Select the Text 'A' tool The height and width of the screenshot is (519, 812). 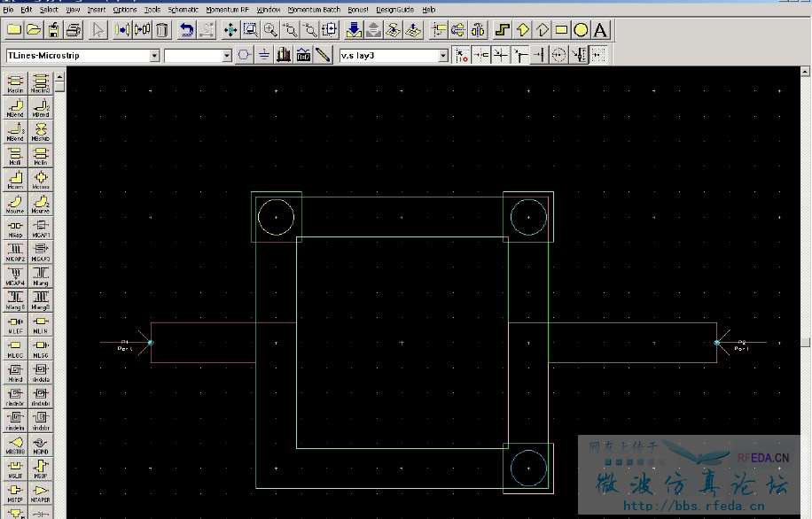600,30
